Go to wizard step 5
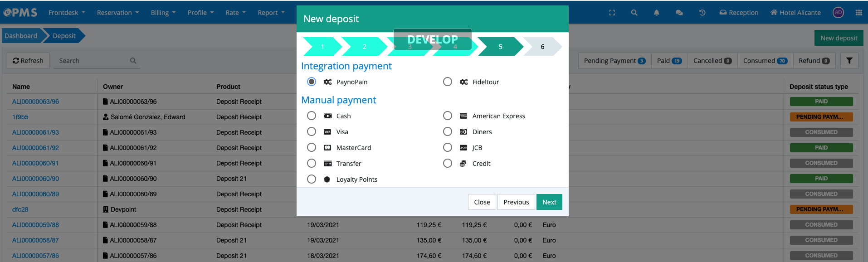The image size is (868, 262). pos(500,47)
